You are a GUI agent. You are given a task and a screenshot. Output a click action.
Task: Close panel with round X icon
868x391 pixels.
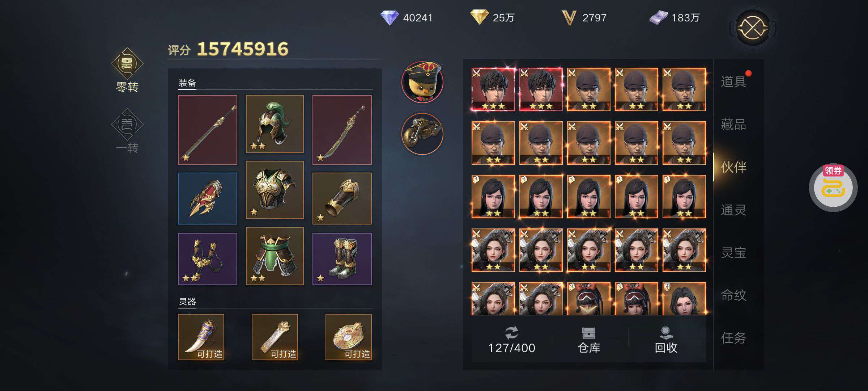coord(753,28)
